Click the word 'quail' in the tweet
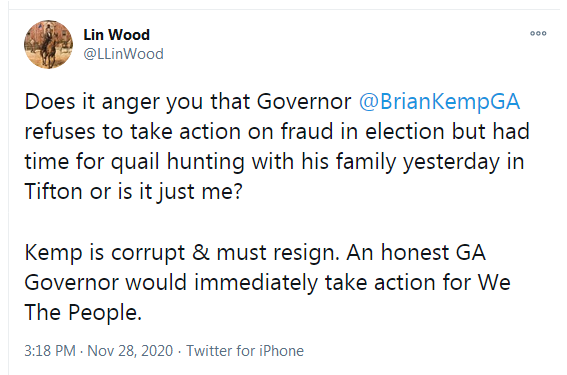This screenshot has width=567, height=375. coord(135,161)
